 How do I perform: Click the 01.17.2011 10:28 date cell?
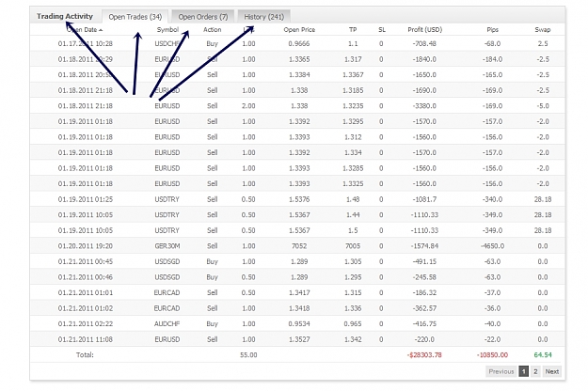click(x=85, y=44)
